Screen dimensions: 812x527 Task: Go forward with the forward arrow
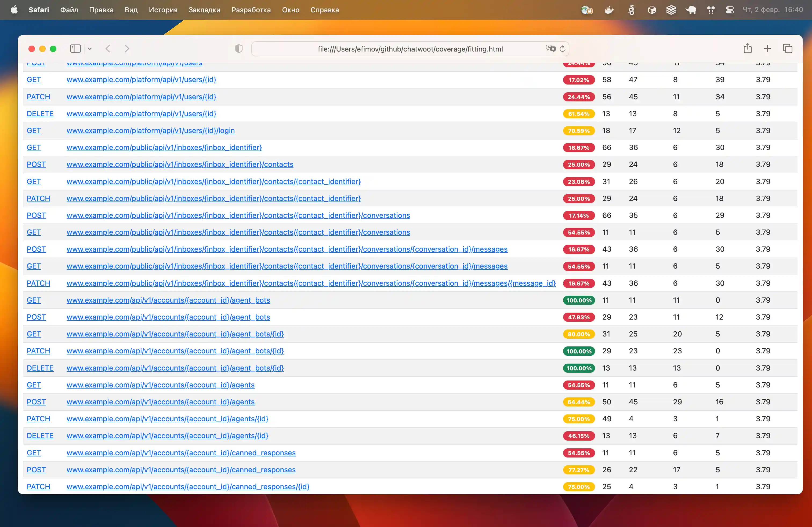[127, 49]
